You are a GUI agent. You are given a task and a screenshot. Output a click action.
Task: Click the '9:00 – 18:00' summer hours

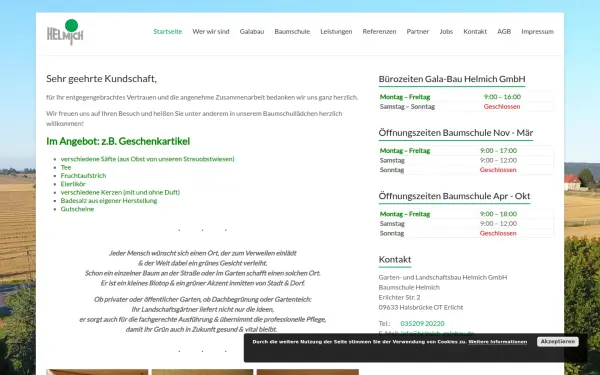[x=498, y=214]
